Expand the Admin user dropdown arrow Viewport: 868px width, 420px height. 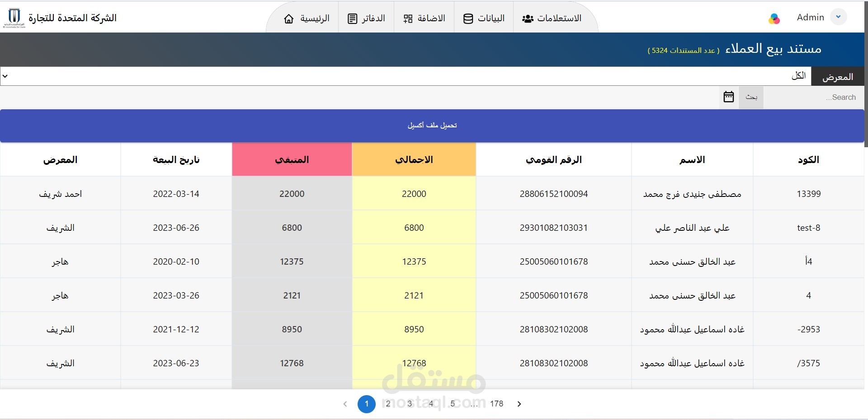tap(838, 17)
